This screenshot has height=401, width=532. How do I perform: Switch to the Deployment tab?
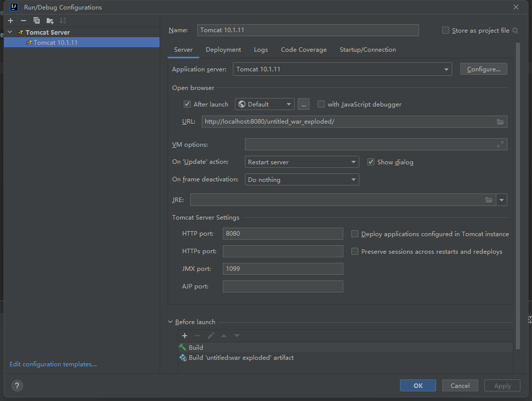[x=223, y=50]
